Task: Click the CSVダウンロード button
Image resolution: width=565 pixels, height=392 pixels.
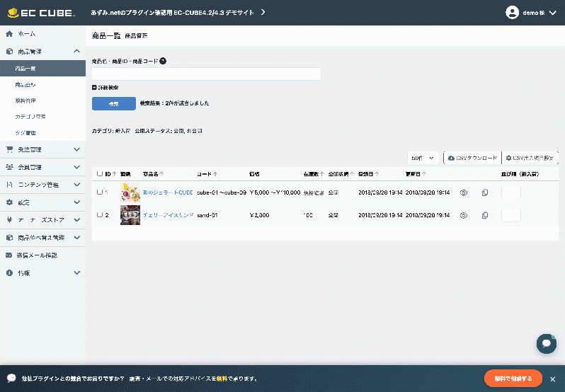Action: coord(472,158)
